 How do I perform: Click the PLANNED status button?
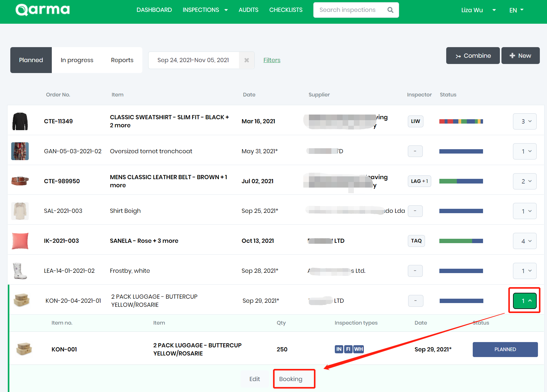[x=505, y=349]
